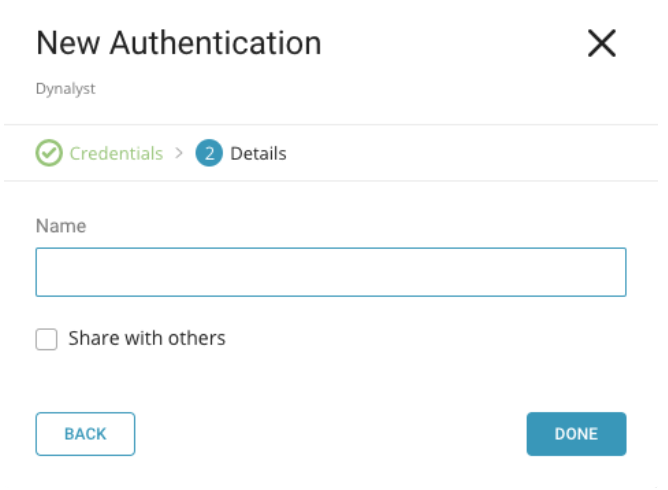Click the chevron arrow between the steps
668x490 pixels.
[x=179, y=154]
